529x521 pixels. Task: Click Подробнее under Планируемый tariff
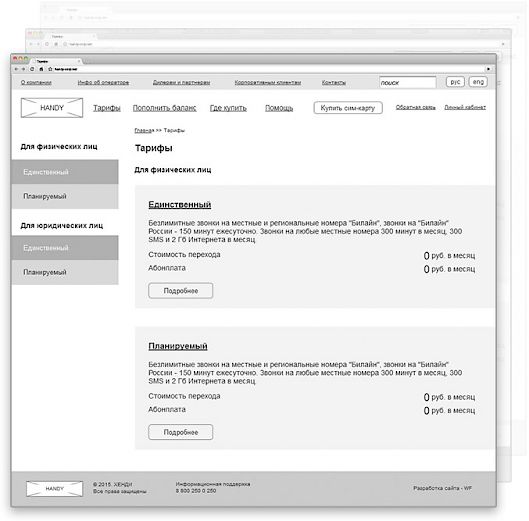pyautogui.click(x=180, y=432)
